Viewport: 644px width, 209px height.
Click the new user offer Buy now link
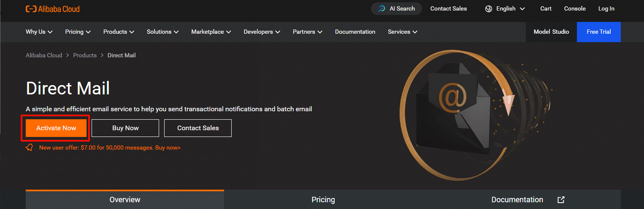[x=168, y=147]
